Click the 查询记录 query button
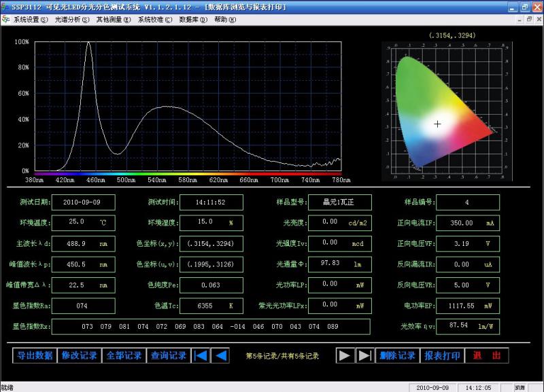Viewport: 544px width, 392px height. tap(168, 355)
